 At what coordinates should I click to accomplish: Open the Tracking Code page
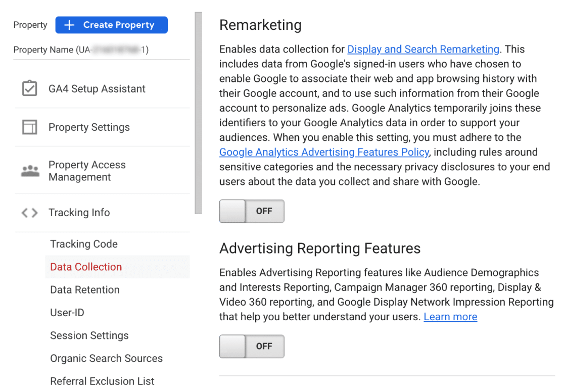tap(84, 244)
